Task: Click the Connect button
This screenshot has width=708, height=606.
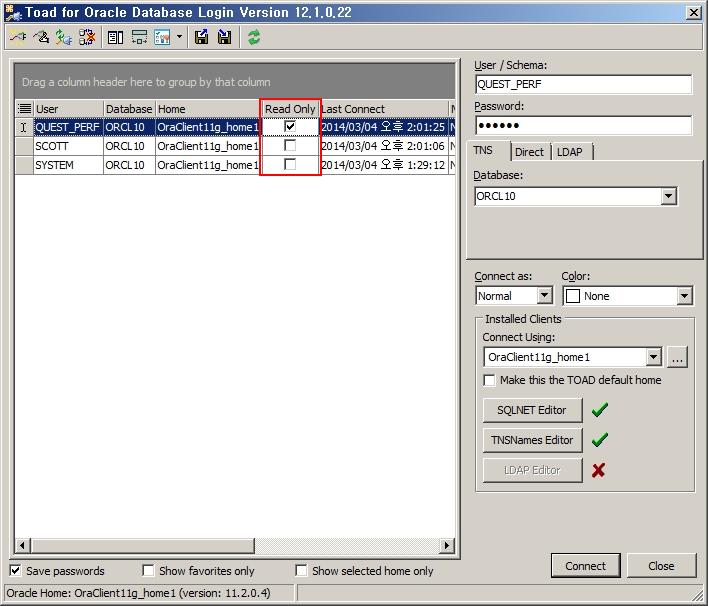Action: coord(586,566)
